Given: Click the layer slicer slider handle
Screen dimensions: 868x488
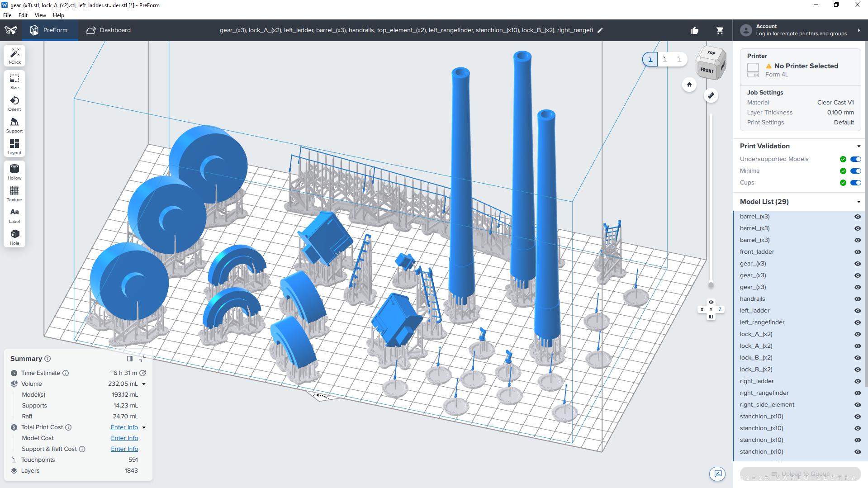Looking at the screenshot, I should tap(711, 285).
